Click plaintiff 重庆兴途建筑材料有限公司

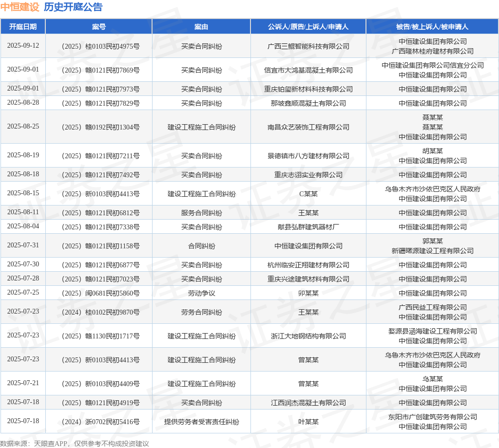coord(308,279)
